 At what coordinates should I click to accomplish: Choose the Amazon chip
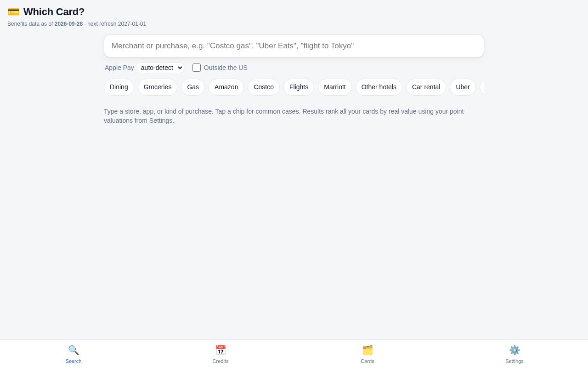[x=226, y=87]
